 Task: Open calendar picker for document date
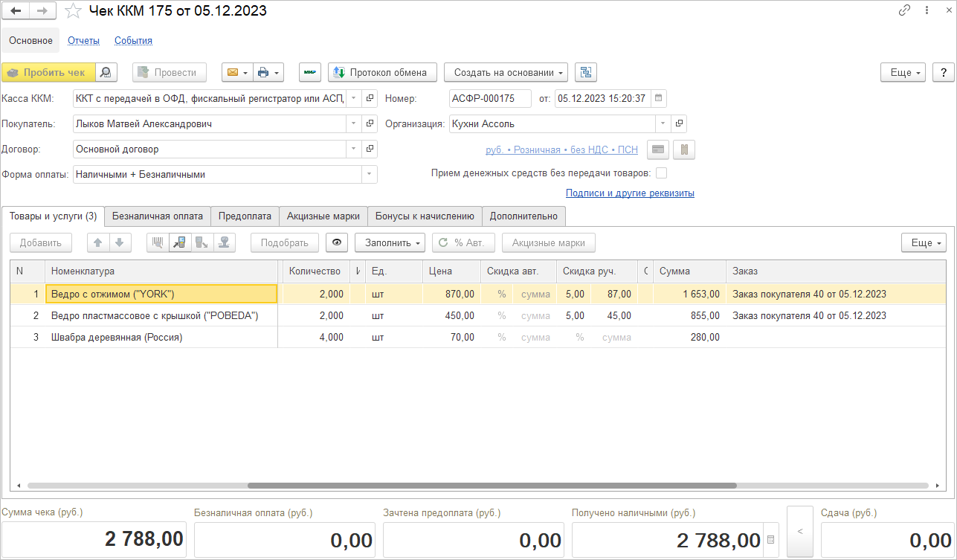[659, 98]
